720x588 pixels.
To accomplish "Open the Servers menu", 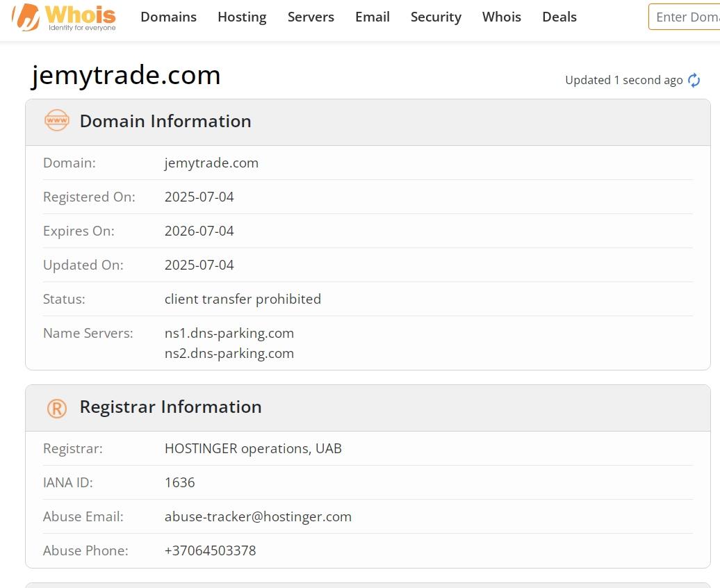I will (x=311, y=17).
